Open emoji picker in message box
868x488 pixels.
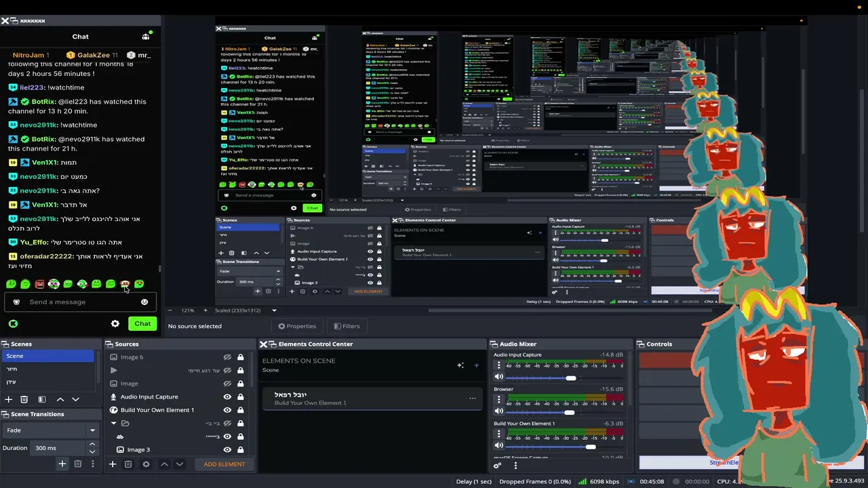[144, 302]
